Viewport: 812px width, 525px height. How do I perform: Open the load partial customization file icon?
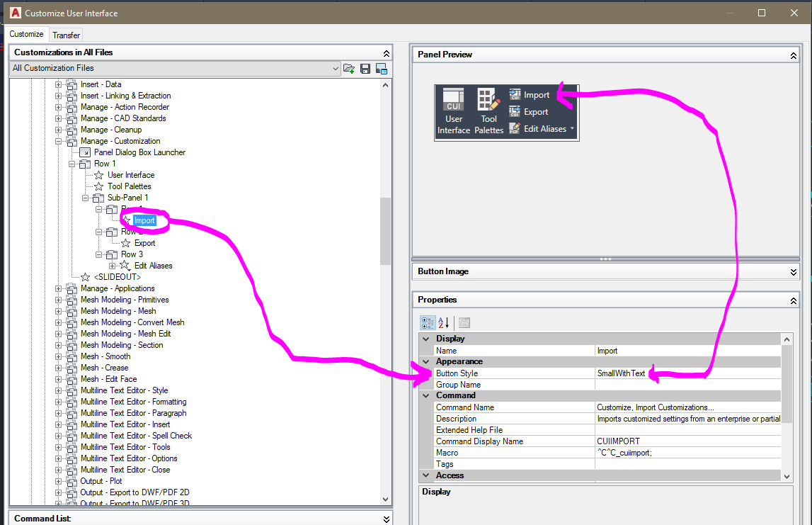[348, 68]
